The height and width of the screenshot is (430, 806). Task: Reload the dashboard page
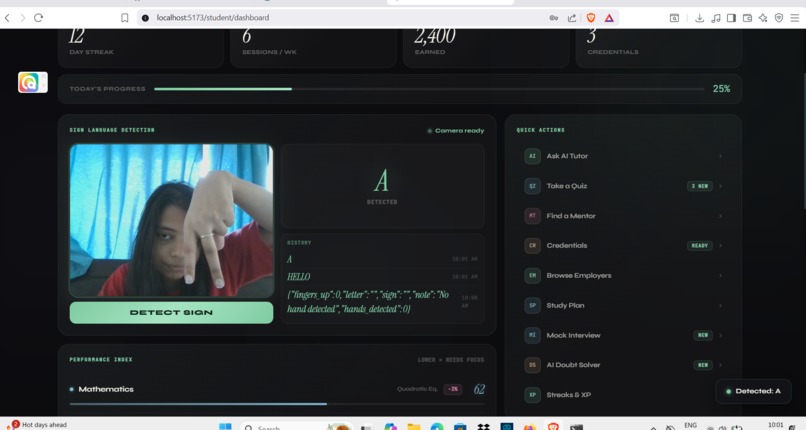point(39,17)
